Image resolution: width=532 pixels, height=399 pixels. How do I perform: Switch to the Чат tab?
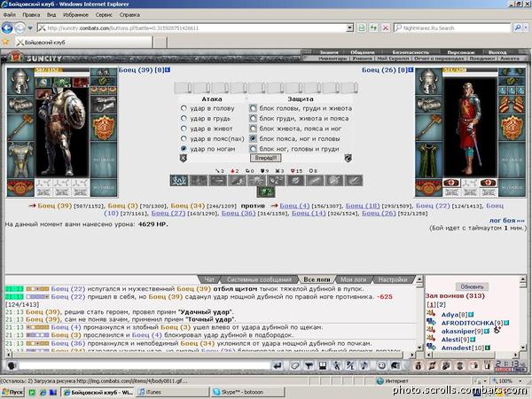[209, 279]
